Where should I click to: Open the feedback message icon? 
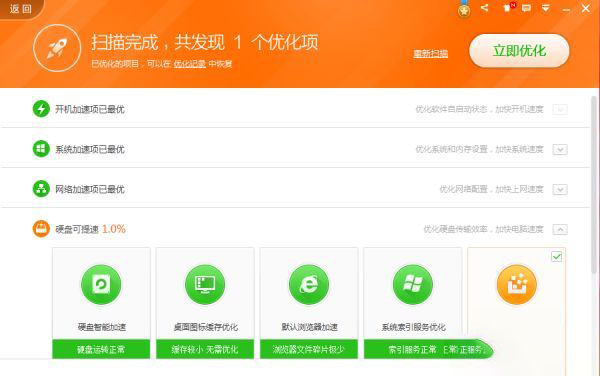(x=527, y=8)
